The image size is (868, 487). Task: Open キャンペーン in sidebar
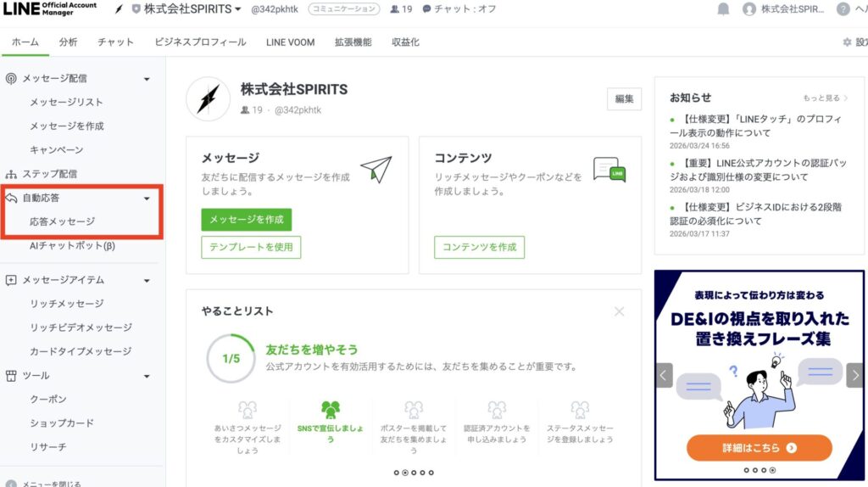coord(57,150)
